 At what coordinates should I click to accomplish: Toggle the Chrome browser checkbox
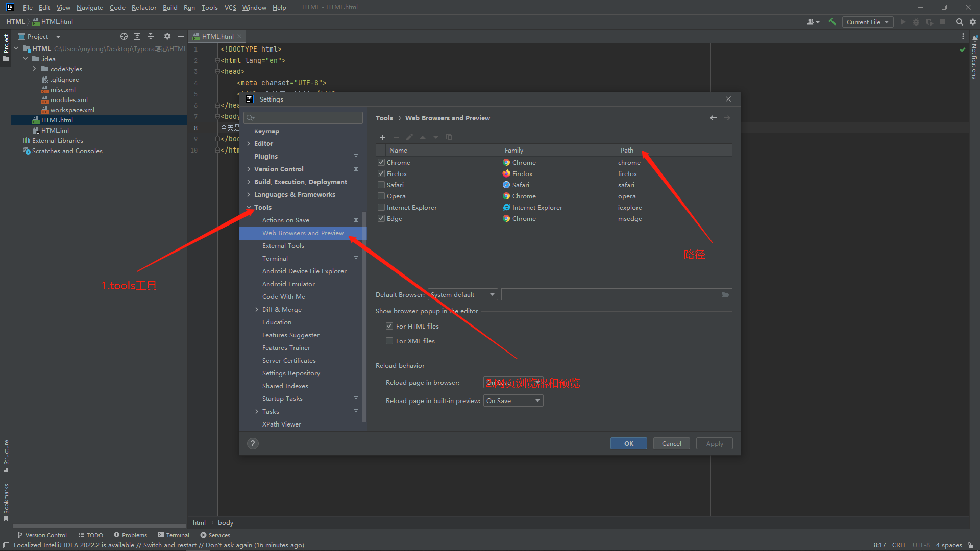coord(380,161)
